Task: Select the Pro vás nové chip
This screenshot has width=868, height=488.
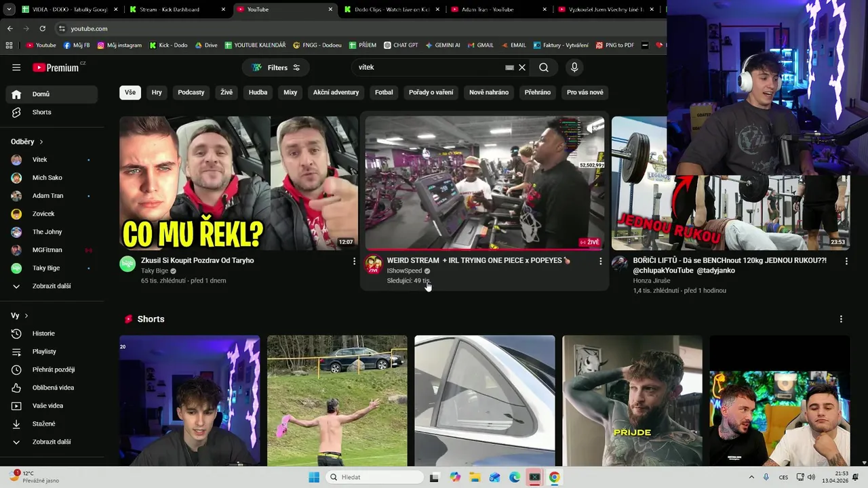Action: (585, 92)
